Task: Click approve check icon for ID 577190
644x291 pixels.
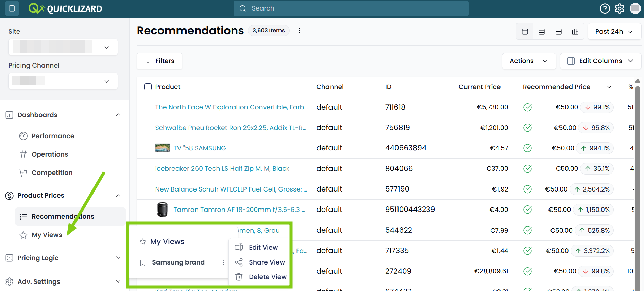Action: pyautogui.click(x=528, y=189)
